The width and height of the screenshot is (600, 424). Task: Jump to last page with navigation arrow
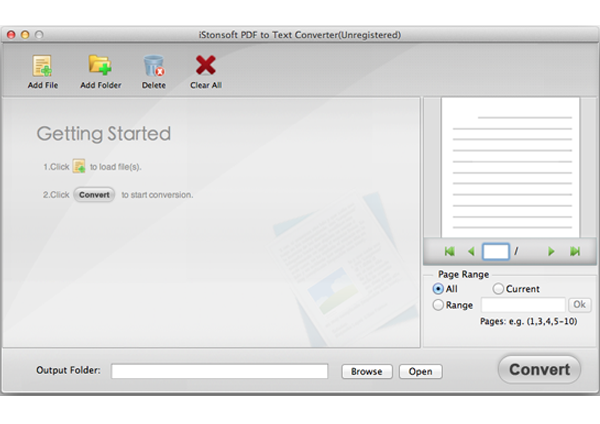[x=574, y=252]
